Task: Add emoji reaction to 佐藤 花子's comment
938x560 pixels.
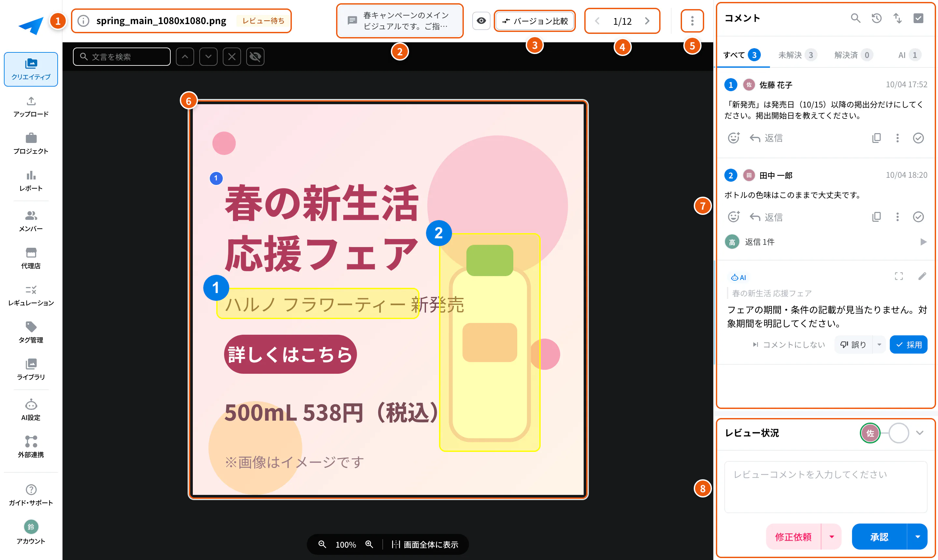Action: pyautogui.click(x=733, y=138)
